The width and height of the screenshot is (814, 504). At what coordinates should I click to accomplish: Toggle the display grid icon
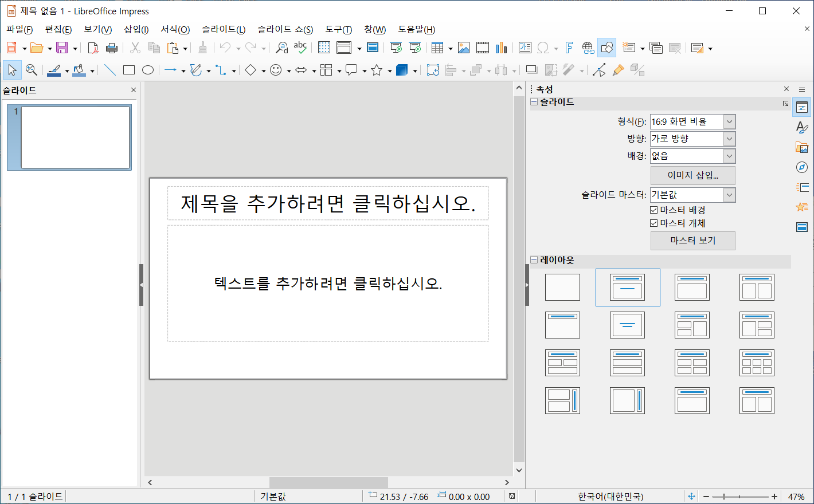point(324,48)
